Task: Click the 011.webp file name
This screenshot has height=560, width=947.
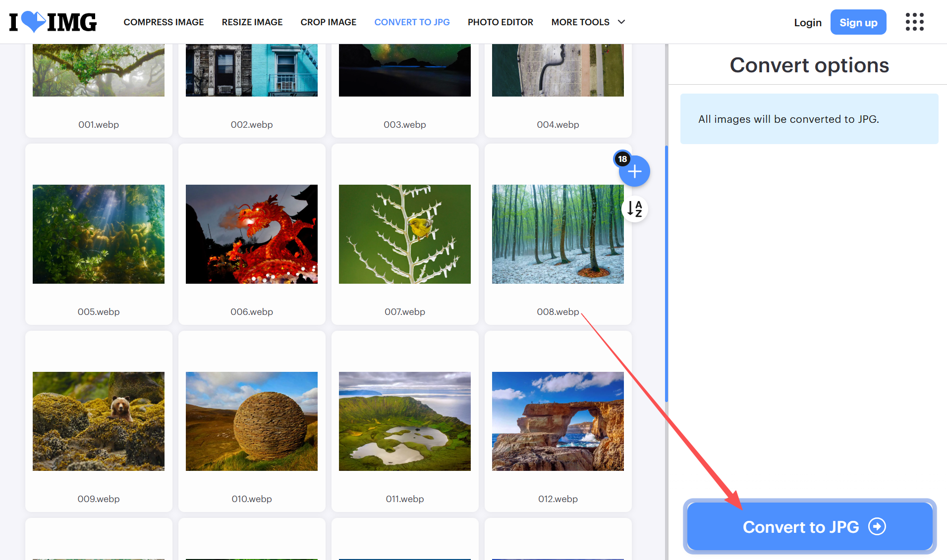Action: 405,499
